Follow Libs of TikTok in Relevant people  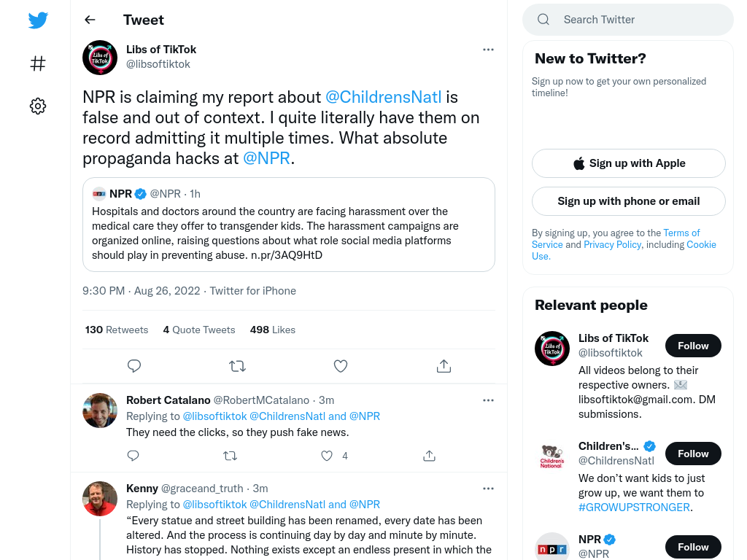click(693, 346)
